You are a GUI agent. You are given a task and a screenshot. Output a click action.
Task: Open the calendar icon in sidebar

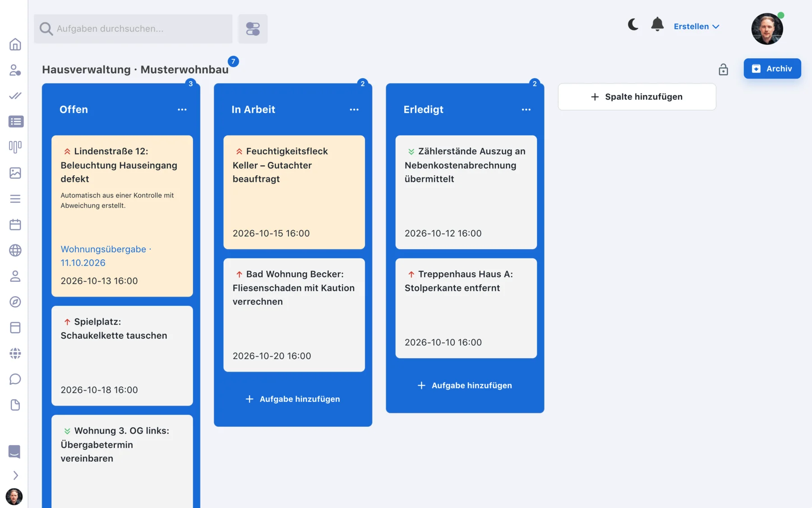pyautogui.click(x=15, y=224)
